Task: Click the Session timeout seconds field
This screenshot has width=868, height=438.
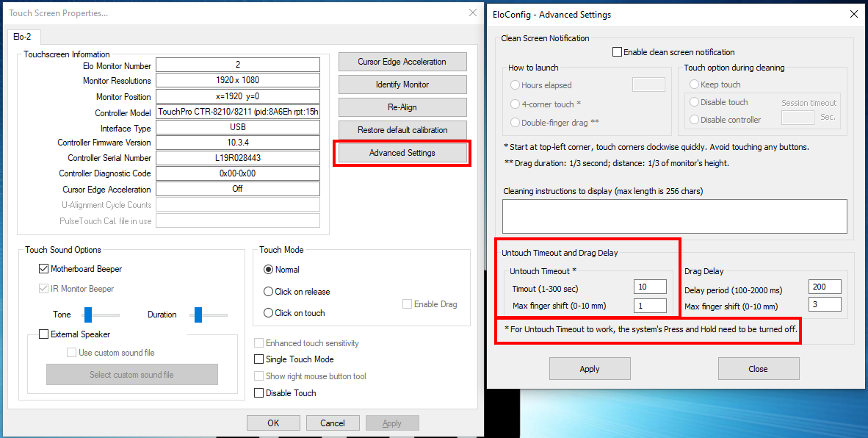Action: tap(798, 118)
